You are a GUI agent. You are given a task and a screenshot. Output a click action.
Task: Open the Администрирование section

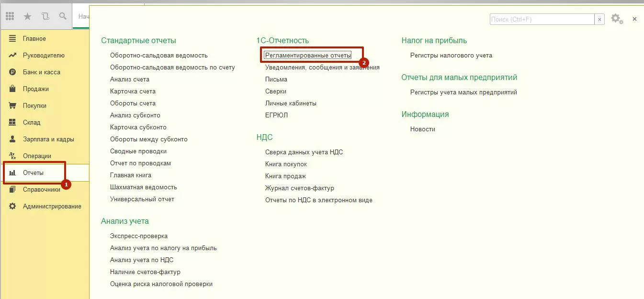(52, 206)
